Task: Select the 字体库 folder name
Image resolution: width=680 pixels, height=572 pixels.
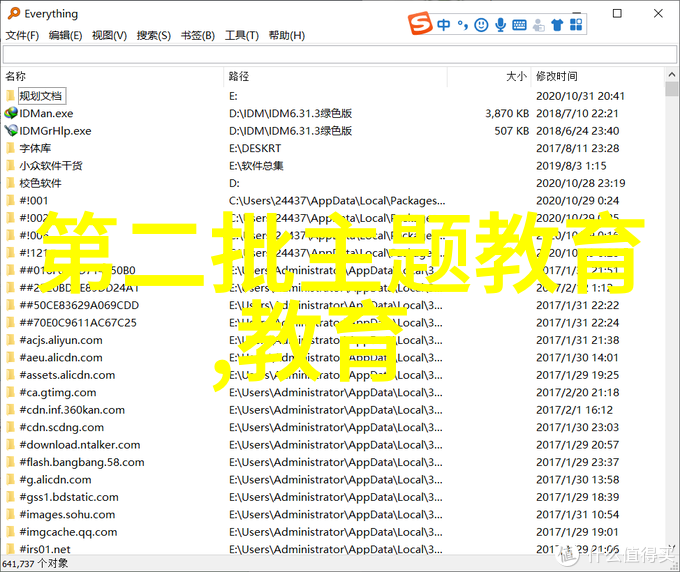Action: click(x=35, y=148)
